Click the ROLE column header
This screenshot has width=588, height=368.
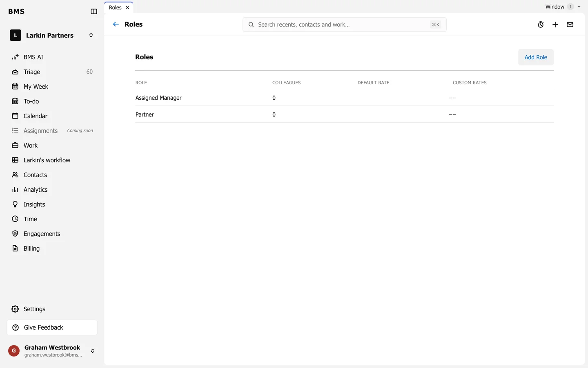141,83
